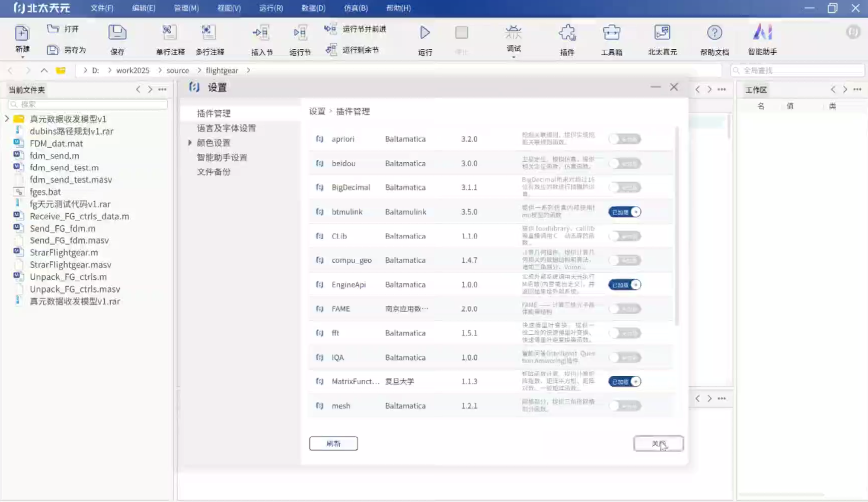
Task: Open the New (新建) dropdown arrow
Action: click(x=22, y=57)
